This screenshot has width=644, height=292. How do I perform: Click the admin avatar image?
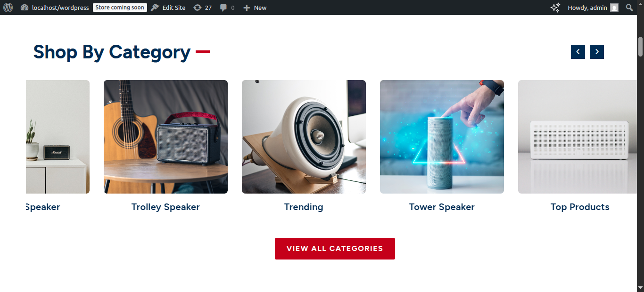pos(614,8)
